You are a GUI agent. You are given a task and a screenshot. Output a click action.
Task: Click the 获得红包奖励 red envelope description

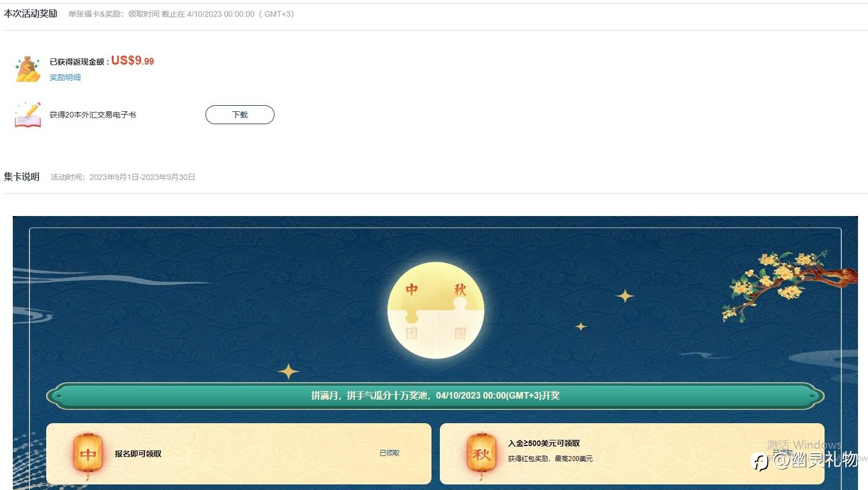tap(550, 459)
